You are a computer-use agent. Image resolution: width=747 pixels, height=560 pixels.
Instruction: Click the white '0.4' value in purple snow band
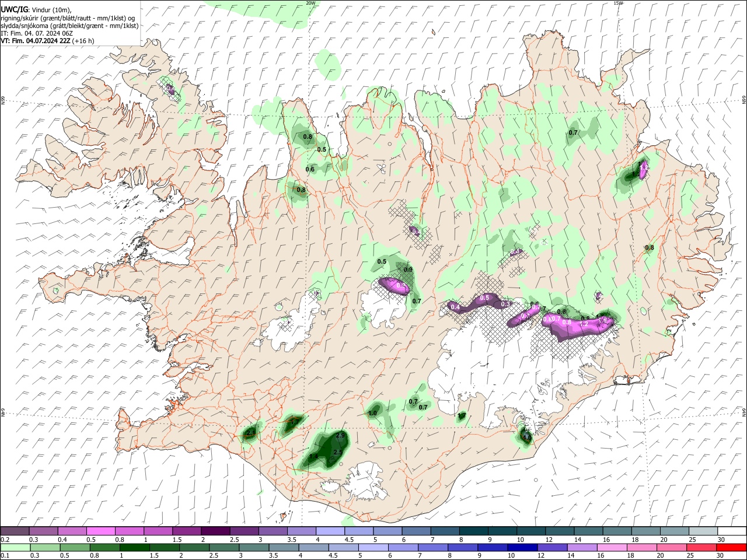456,307
